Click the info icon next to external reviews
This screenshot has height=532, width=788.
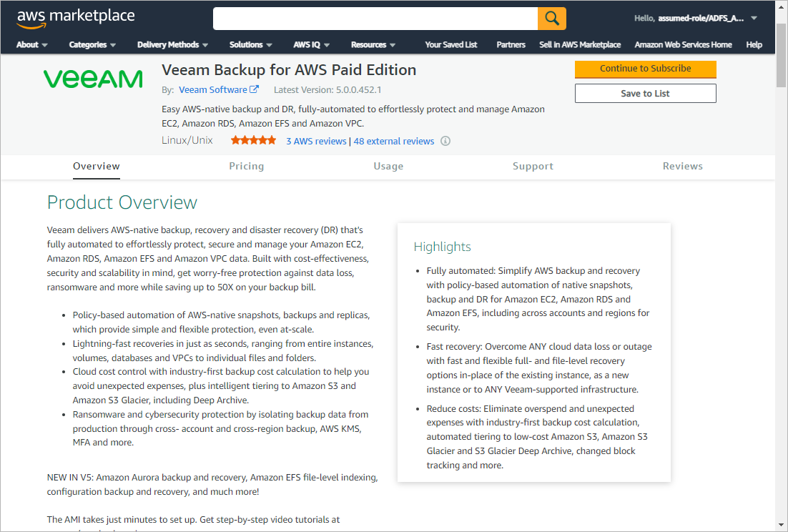pos(445,141)
